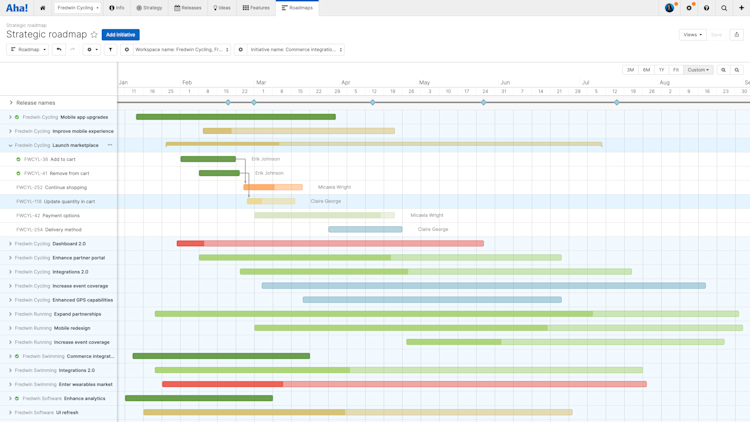Viewport: 750px width, 422px height.
Task: Click the filter funnel icon
Action: tap(110, 49)
